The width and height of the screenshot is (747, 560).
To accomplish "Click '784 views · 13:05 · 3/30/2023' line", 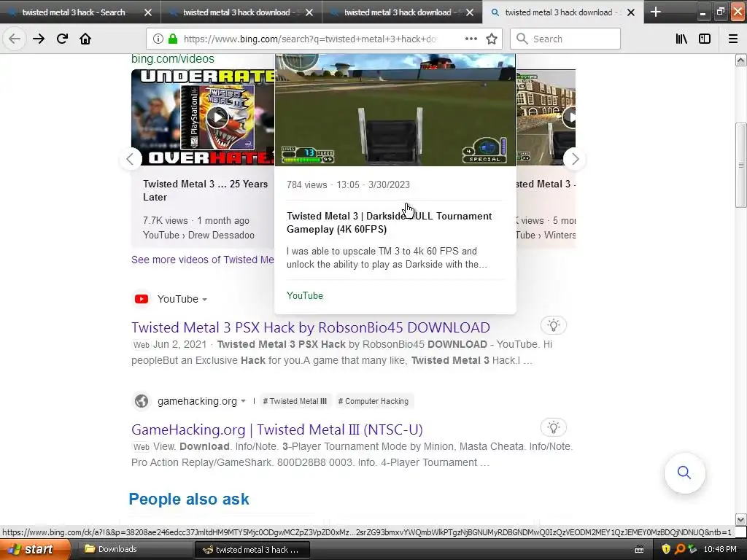I will click(x=348, y=184).
